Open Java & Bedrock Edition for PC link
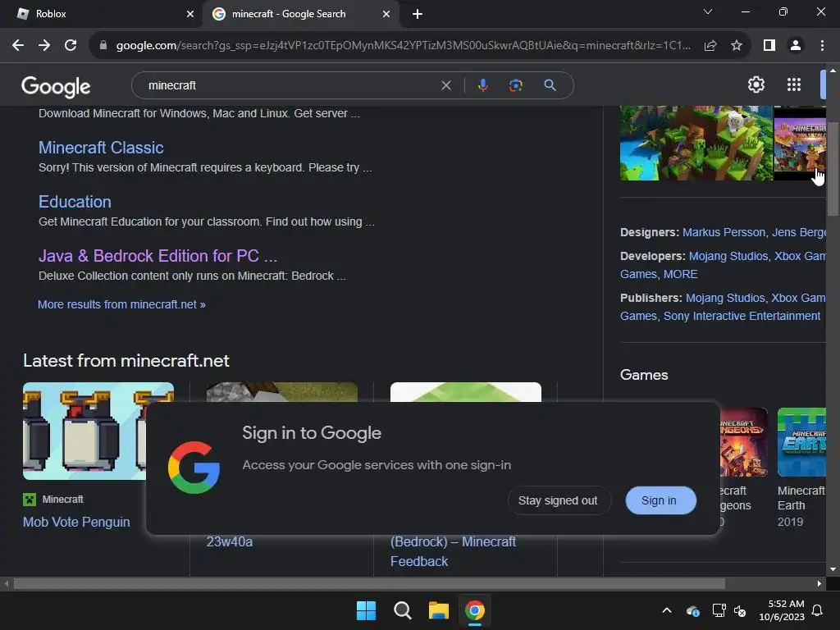 pos(157,256)
